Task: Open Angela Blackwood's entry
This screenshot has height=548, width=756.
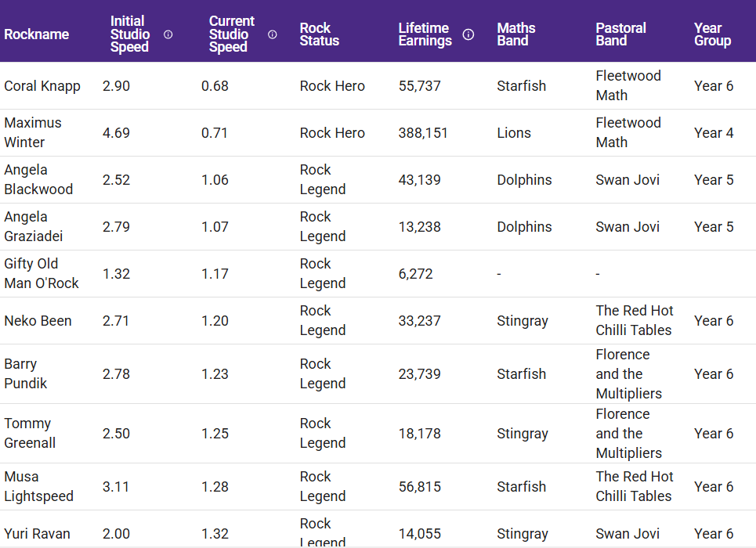Action: [x=38, y=179]
